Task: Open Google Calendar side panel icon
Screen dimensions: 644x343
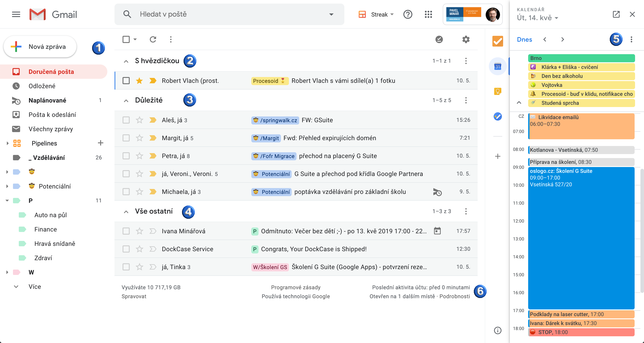Action: coord(498,66)
